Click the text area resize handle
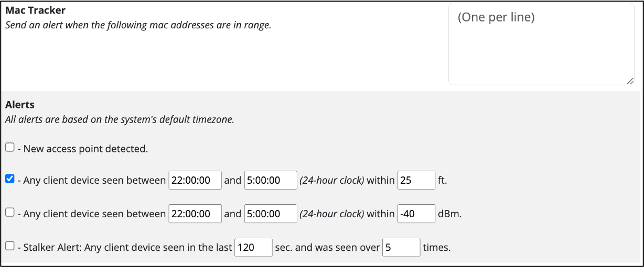 click(630, 81)
